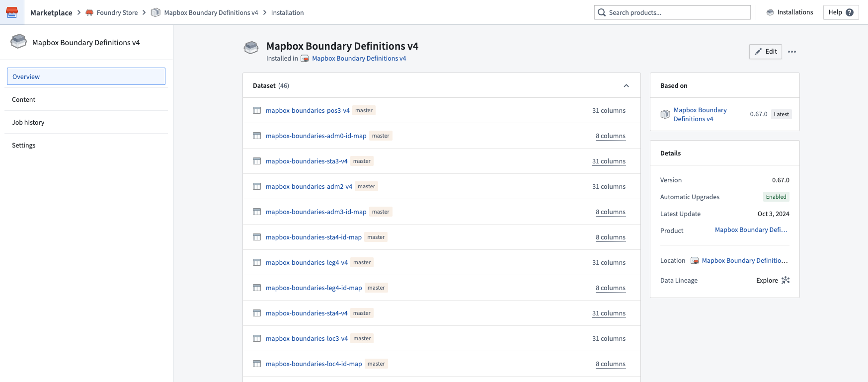The image size is (868, 382).
Task: Open mapbox-boundaries-sta4-id-map dataset
Action: [314, 237]
